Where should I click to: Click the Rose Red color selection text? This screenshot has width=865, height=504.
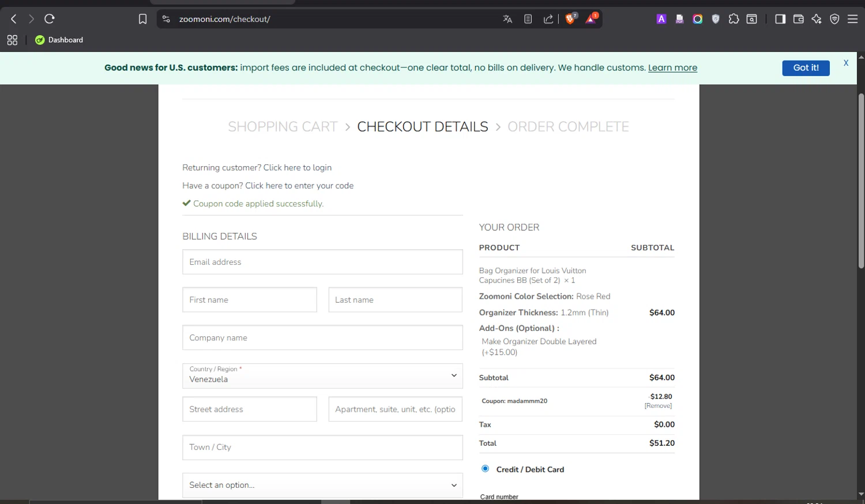(x=593, y=296)
